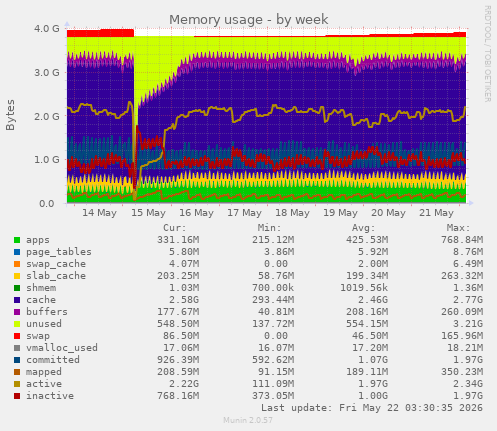Click the red swap legend swatch

tap(17, 336)
